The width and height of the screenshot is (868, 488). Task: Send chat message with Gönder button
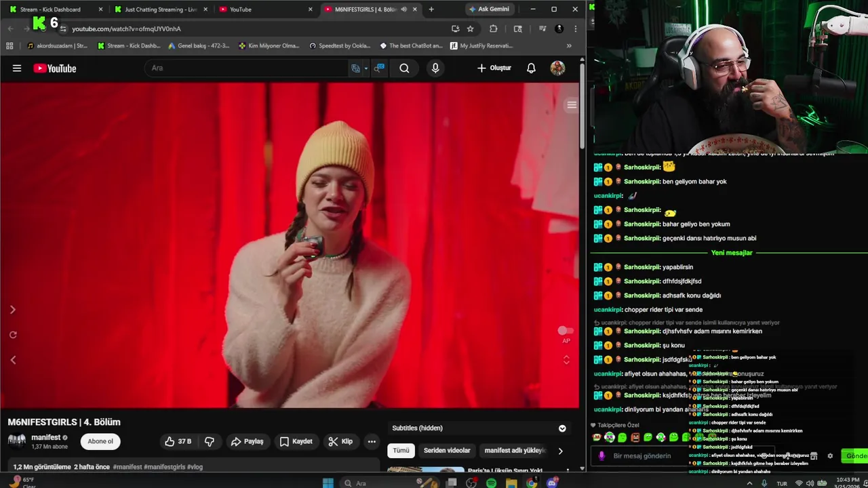pos(854,456)
